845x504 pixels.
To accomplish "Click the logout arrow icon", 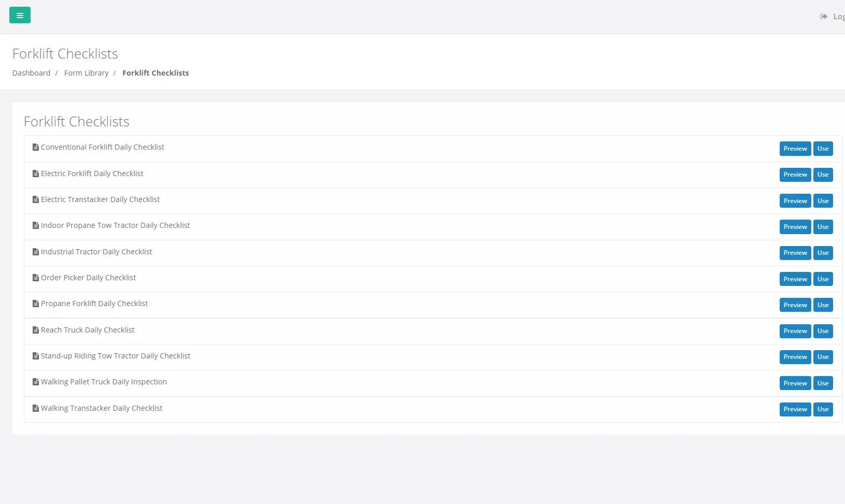I will point(823,17).
